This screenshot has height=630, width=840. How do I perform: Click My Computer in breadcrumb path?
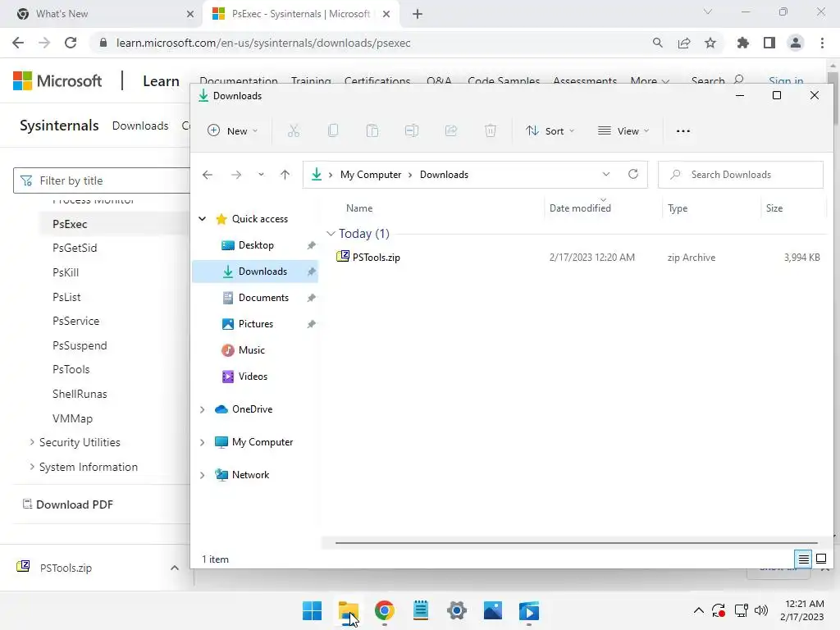pos(370,175)
